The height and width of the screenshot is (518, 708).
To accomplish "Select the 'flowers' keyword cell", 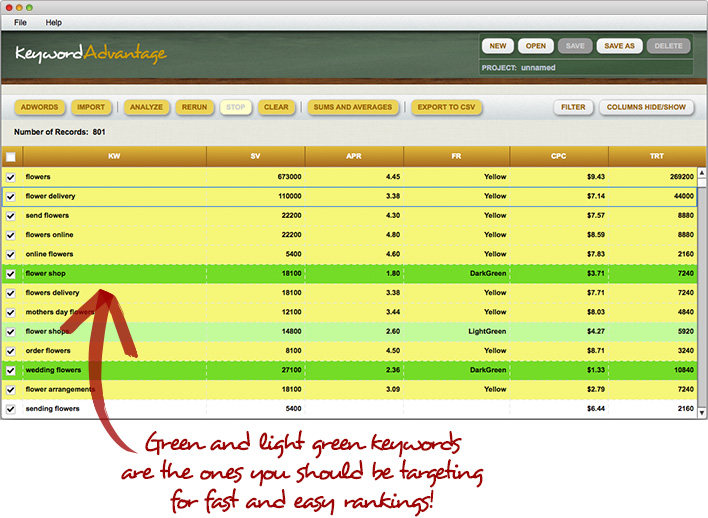I will (114, 177).
